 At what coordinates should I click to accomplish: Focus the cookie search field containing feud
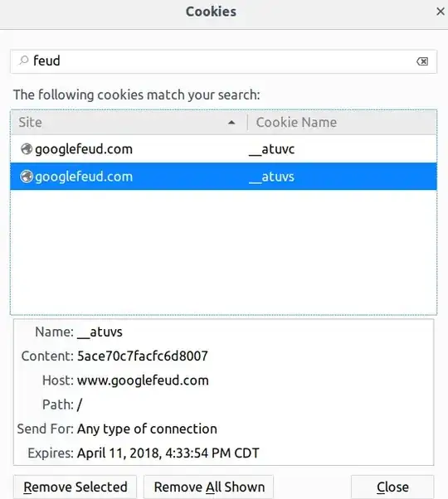[223, 61]
